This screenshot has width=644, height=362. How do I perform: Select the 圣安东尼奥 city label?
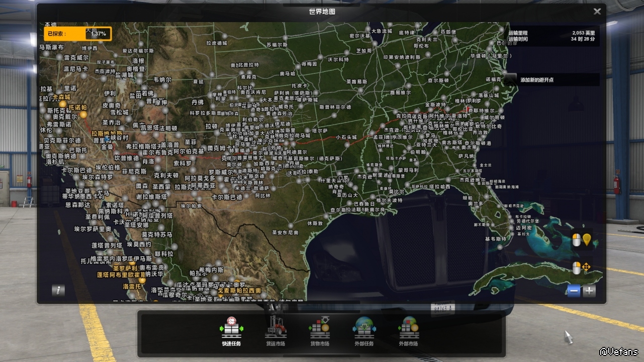285,232
